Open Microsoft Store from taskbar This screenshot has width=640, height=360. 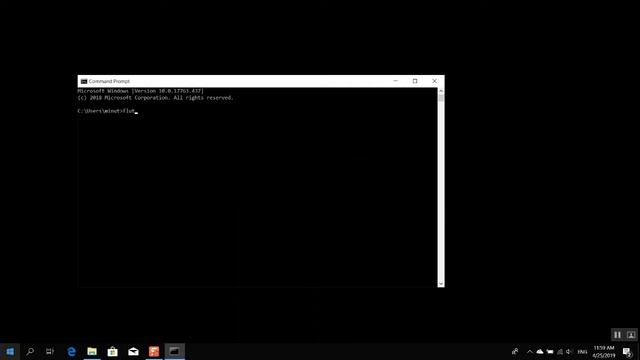pos(113,351)
